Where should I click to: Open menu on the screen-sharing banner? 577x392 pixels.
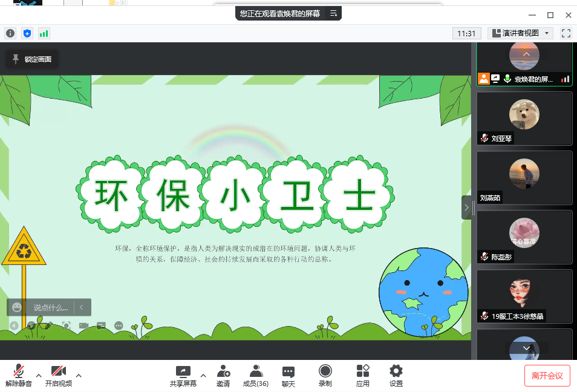[333, 13]
